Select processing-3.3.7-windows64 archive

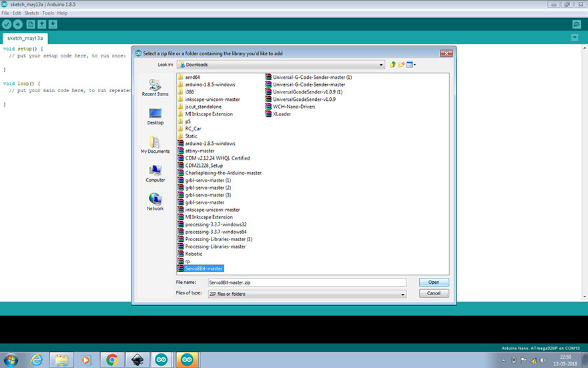pyautogui.click(x=212, y=232)
